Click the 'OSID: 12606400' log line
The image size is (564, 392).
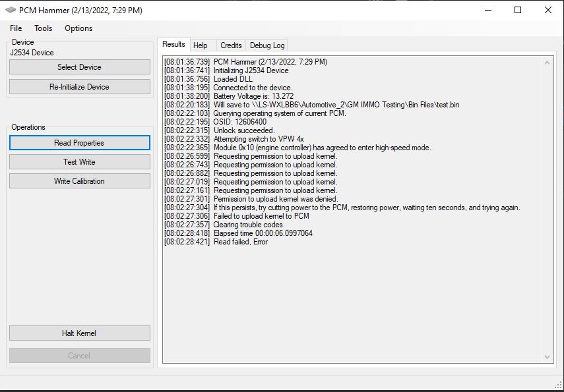tap(216, 122)
